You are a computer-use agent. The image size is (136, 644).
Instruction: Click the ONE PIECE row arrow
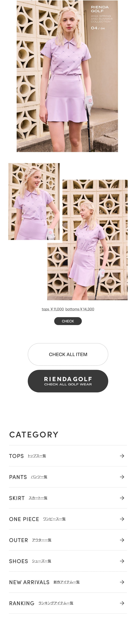click(x=122, y=519)
